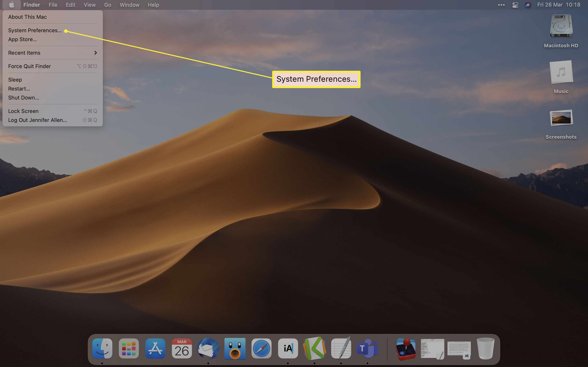The width and height of the screenshot is (588, 367).
Task: Select Lock Screen option
Action: pyautogui.click(x=23, y=111)
